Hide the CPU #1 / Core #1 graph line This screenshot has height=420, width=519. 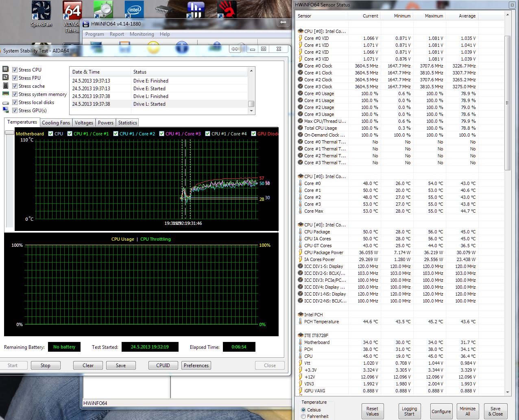pyautogui.click(x=70, y=133)
